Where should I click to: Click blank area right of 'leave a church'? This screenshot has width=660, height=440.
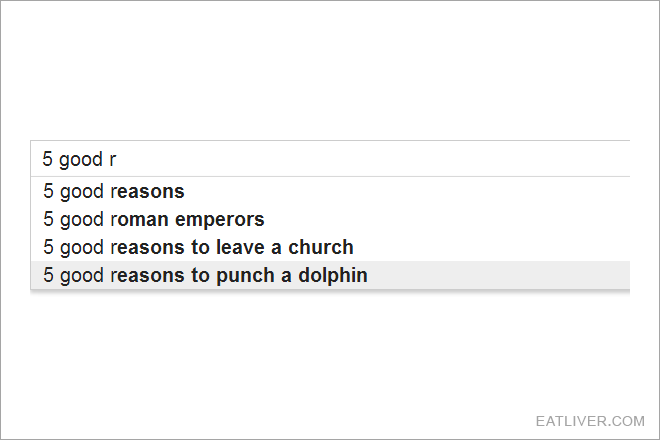492,247
